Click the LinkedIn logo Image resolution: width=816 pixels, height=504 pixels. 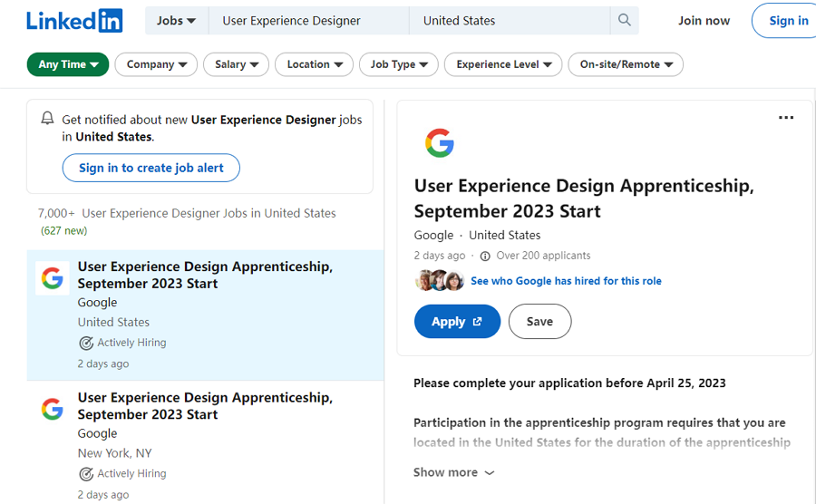74,21
